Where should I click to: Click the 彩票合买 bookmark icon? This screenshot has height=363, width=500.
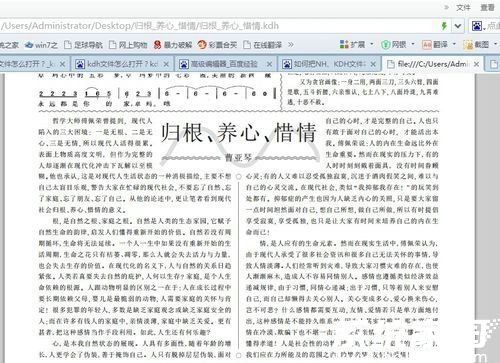coord(202,45)
